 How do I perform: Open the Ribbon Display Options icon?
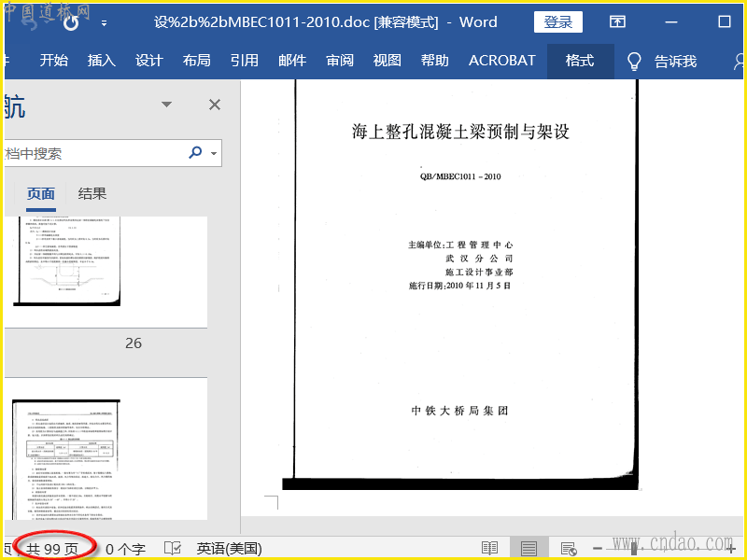pos(617,21)
